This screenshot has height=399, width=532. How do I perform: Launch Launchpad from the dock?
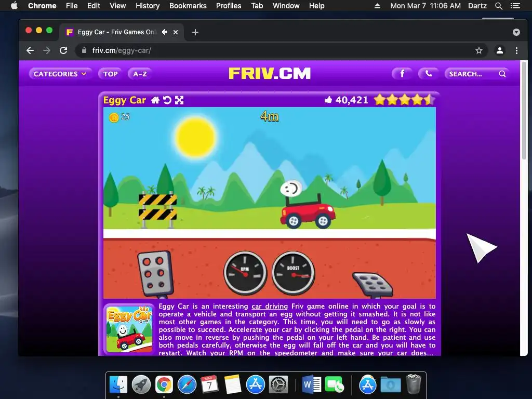pos(141,385)
